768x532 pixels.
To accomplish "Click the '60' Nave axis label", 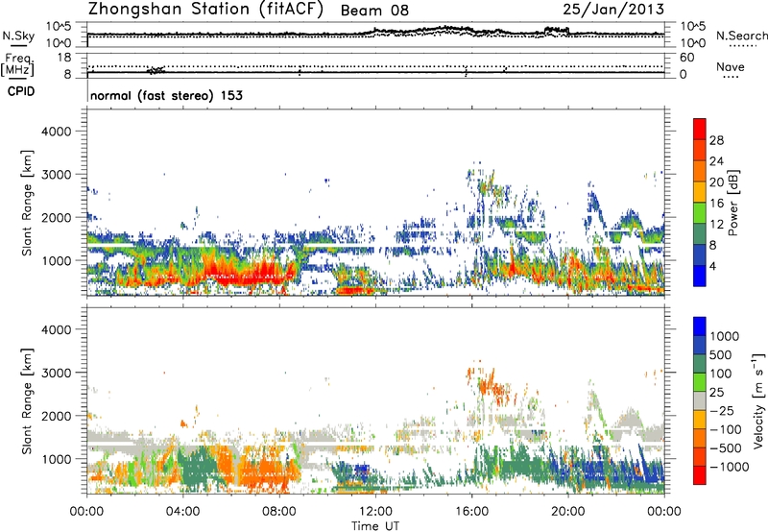I will (x=686, y=58).
